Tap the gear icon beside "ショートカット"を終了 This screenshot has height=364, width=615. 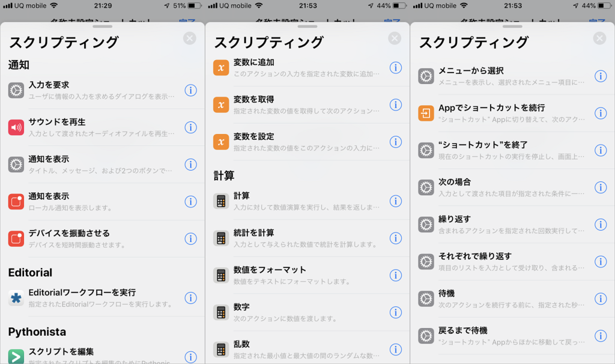pyautogui.click(x=426, y=150)
